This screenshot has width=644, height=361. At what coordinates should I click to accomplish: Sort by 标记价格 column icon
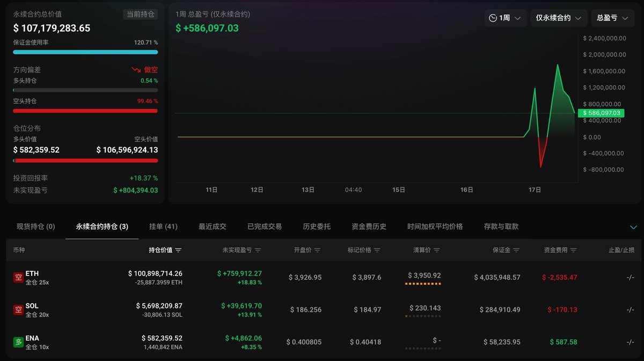pos(377,250)
